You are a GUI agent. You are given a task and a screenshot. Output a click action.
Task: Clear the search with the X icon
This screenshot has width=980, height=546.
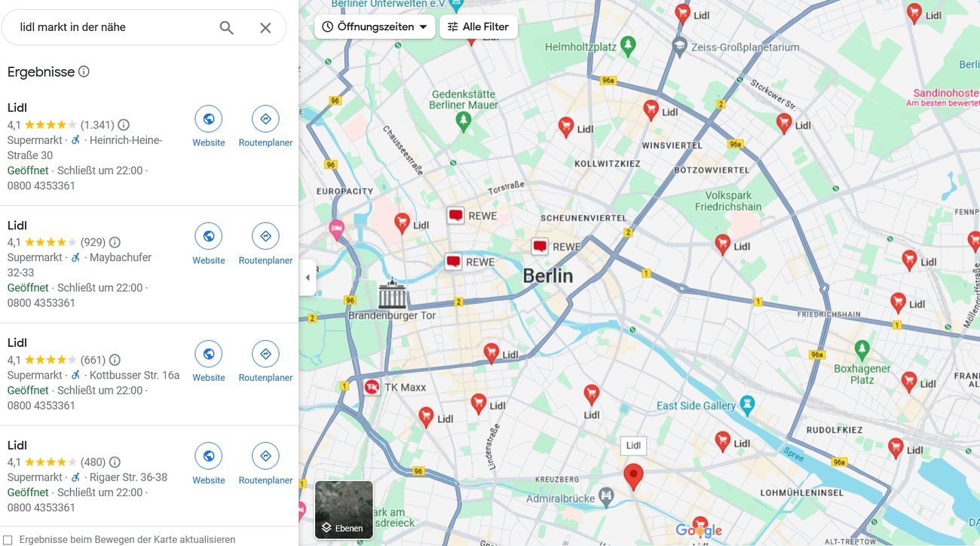[x=265, y=28]
